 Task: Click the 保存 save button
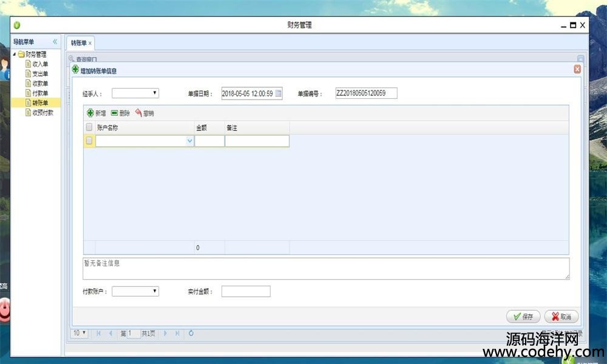coord(523,317)
